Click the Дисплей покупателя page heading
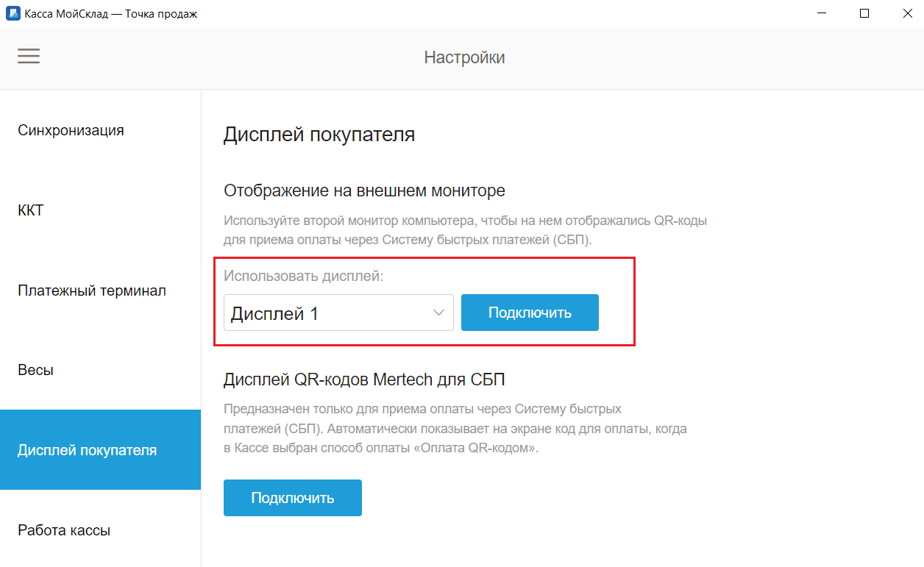 [319, 135]
